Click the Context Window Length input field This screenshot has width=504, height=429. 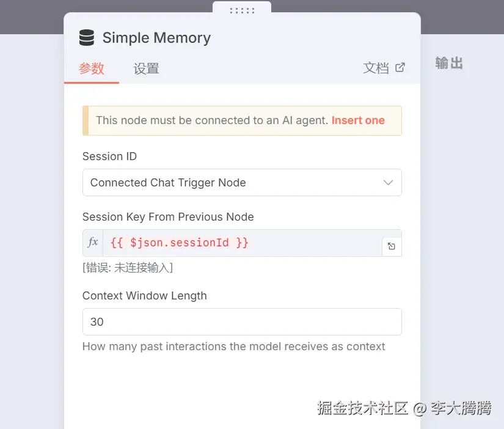coord(242,321)
